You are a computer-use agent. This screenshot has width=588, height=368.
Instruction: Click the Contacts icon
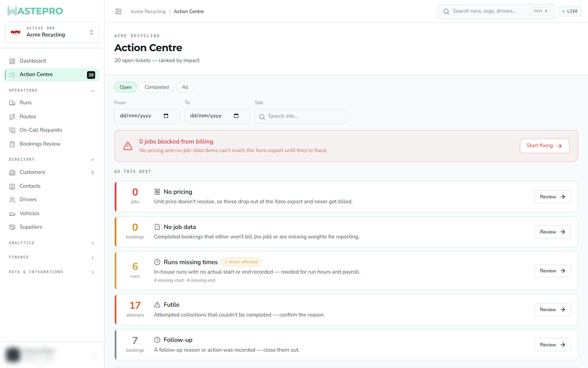click(12, 186)
